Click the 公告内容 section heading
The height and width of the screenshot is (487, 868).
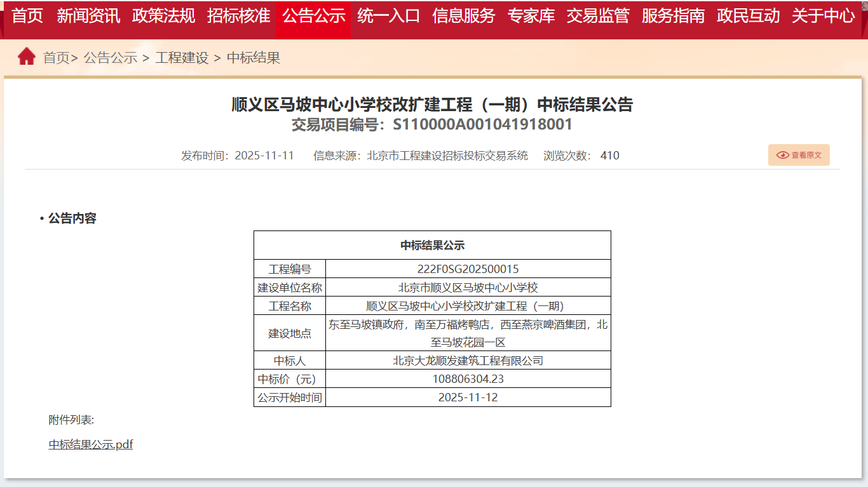72,218
